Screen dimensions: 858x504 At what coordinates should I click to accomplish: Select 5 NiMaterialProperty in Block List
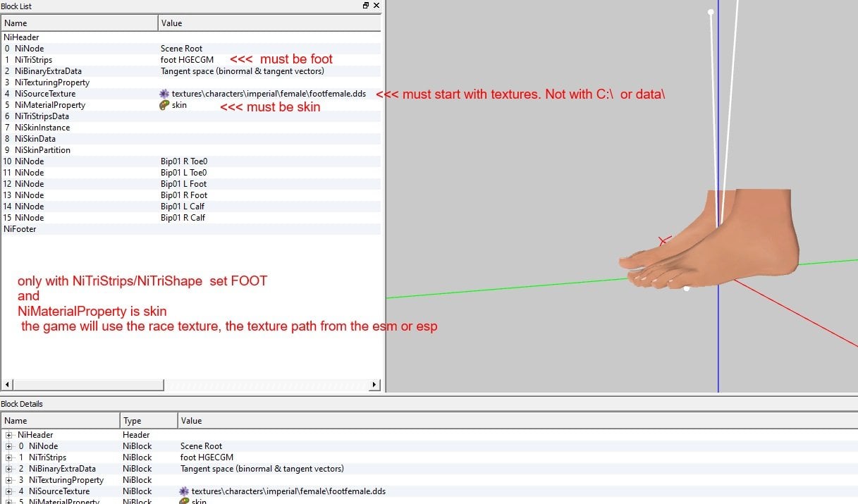190,105
